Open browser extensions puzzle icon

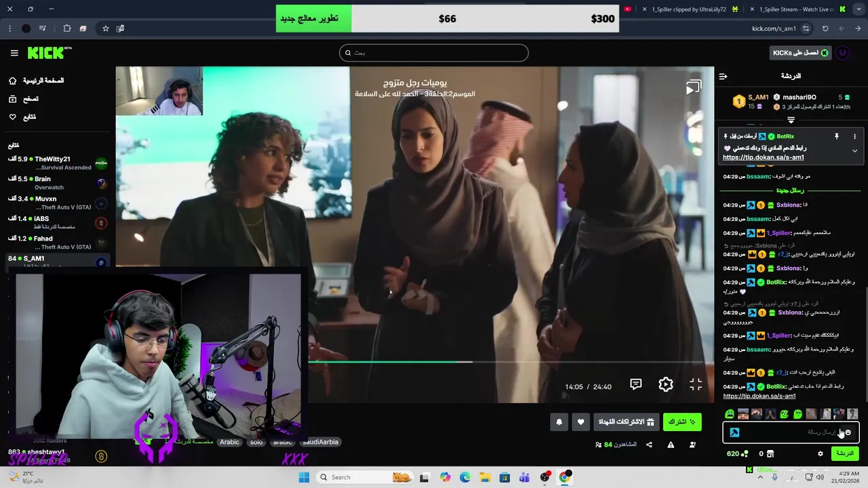(66, 28)
